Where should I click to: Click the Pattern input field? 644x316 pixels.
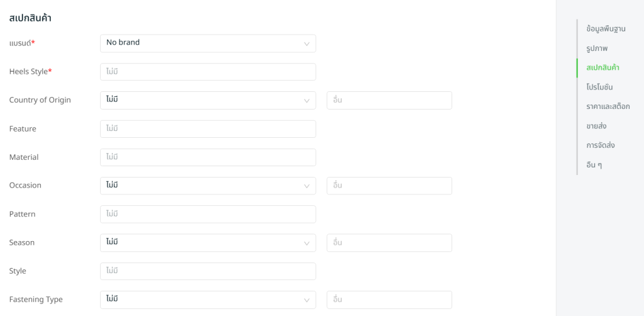click(x=208, y=214)
